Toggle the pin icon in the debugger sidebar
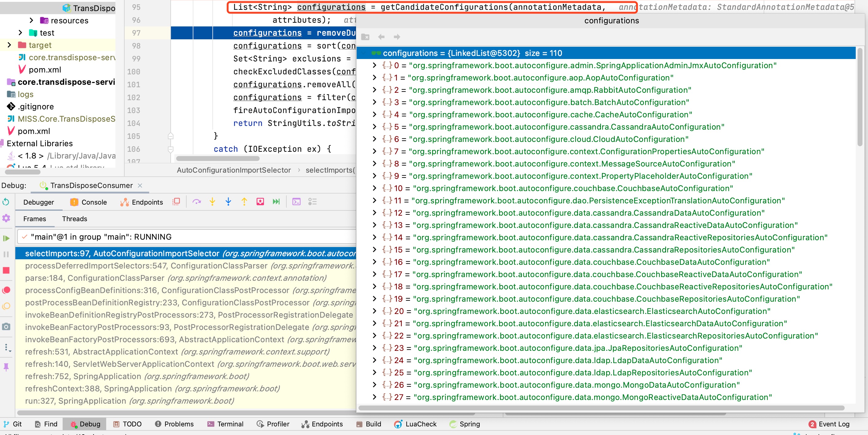 [x=6, y=367]
